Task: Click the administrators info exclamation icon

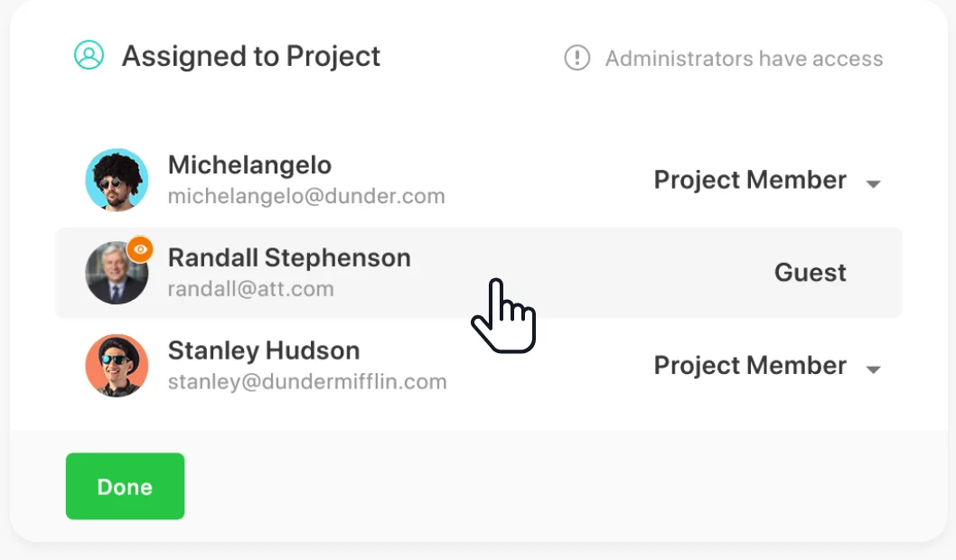Action: coord(576,58)
